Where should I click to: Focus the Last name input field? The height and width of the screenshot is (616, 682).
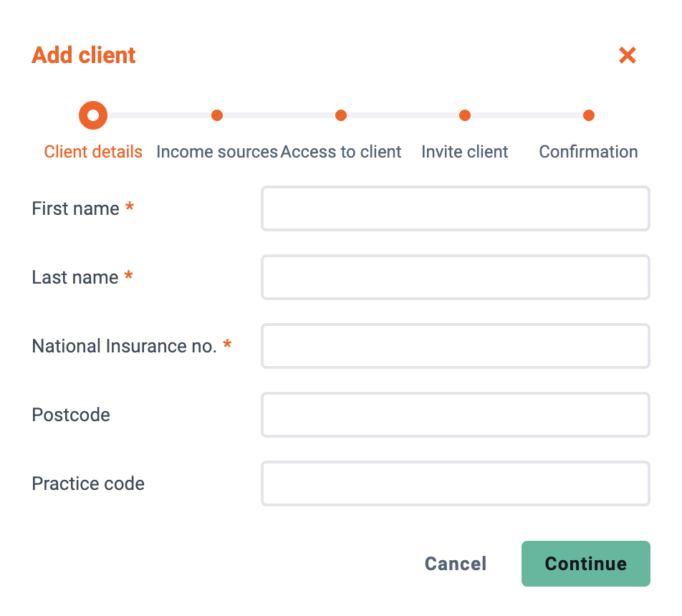click(456, 277)
